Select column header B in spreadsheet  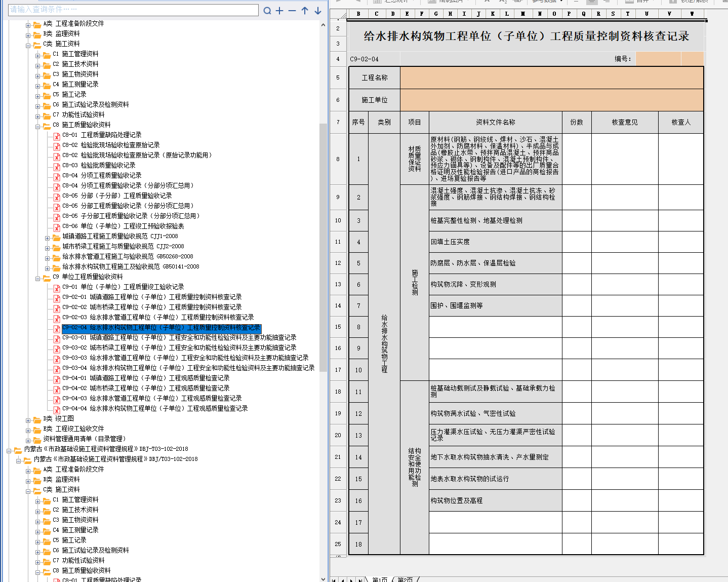tap(359, 14)
